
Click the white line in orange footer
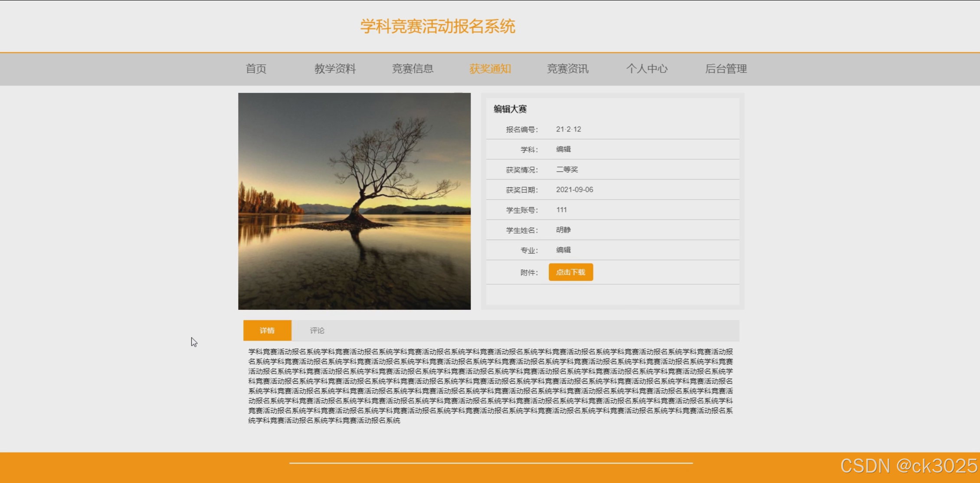(491, 463)
